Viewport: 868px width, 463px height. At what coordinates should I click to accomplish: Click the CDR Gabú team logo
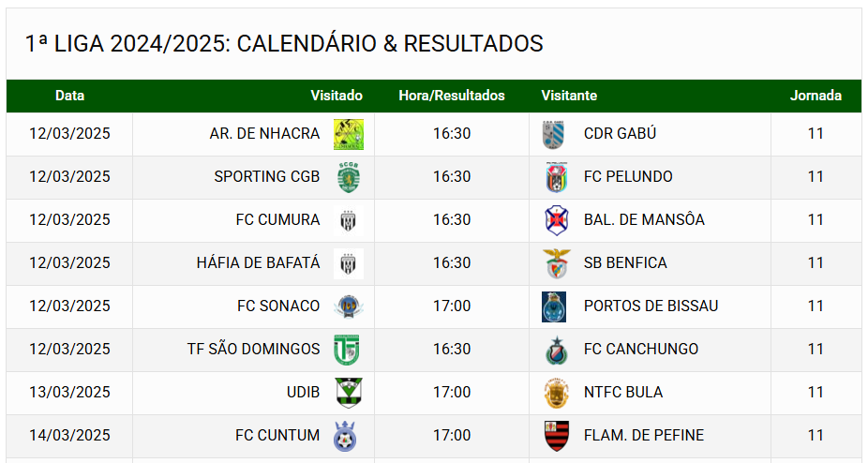point(554,135)
